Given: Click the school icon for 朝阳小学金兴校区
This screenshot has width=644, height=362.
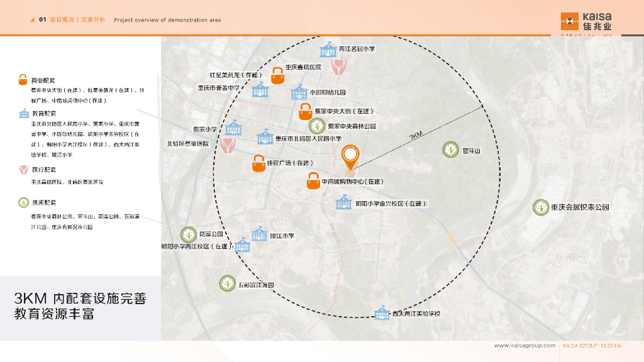Looking at the screenshot, I should pyautogui.click(x=344, y=202).
